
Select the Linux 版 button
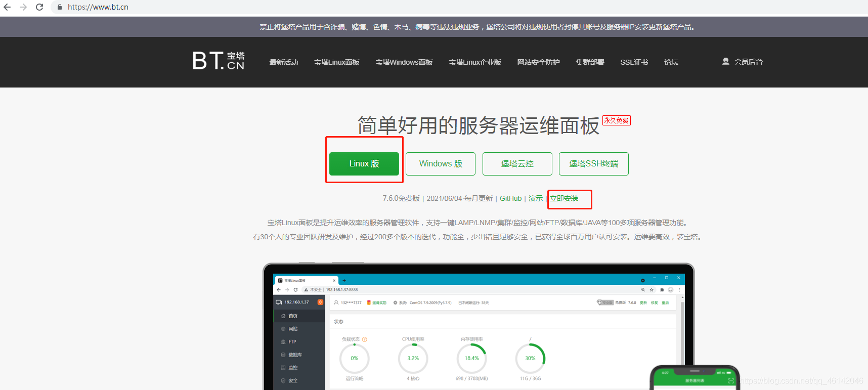pos(364,164)
